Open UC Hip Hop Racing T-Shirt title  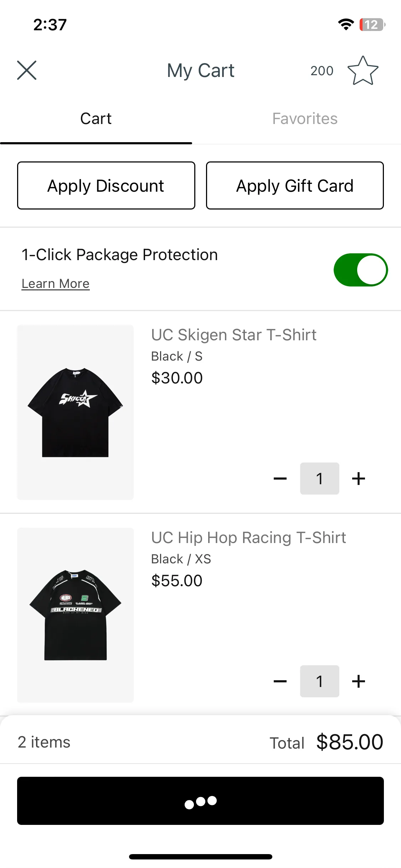[x=248, y=538]
